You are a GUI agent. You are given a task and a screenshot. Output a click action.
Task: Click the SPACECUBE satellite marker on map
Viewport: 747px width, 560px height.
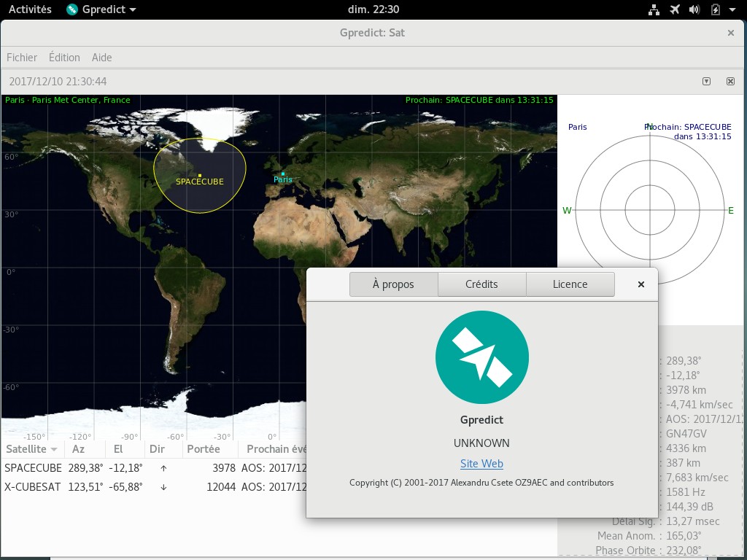pyautogui.click(x=199, y=176)
